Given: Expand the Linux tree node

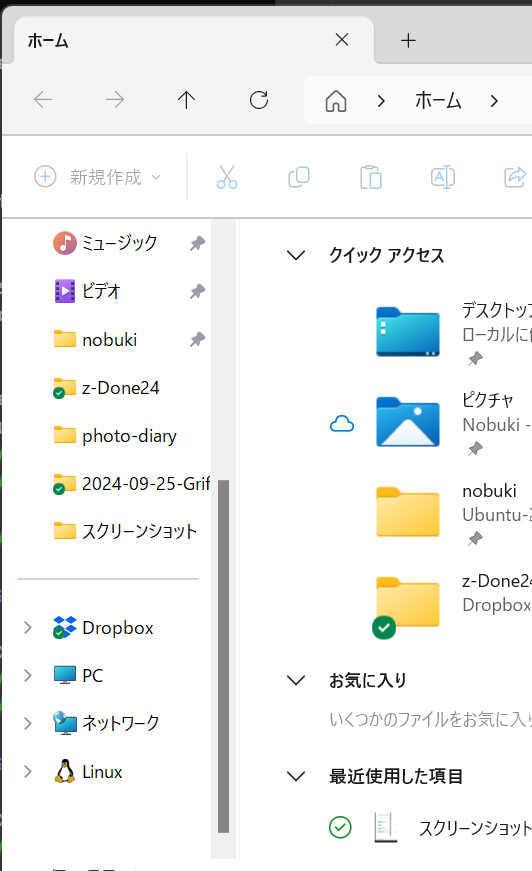Looking at the screenshot, I should coord(28,772).
